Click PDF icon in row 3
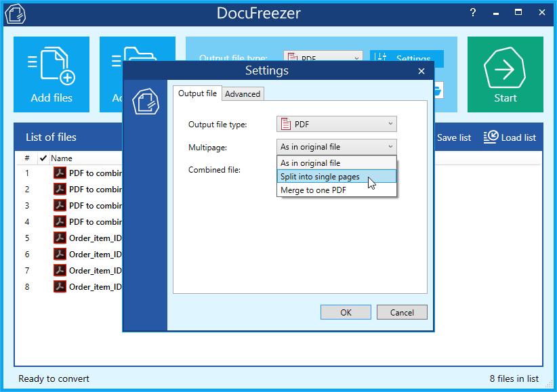This screenshot has height=392, width=557. (x=60, y=206)
